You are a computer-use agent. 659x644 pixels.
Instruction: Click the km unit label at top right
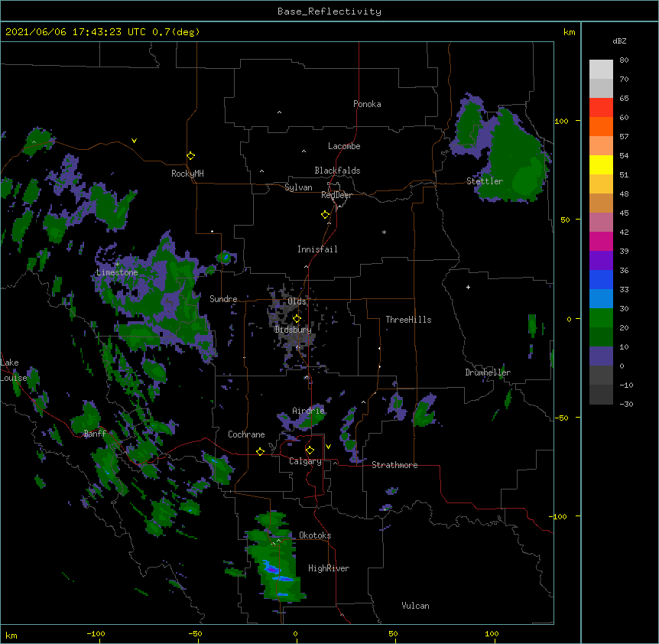[x=569, y=32]
